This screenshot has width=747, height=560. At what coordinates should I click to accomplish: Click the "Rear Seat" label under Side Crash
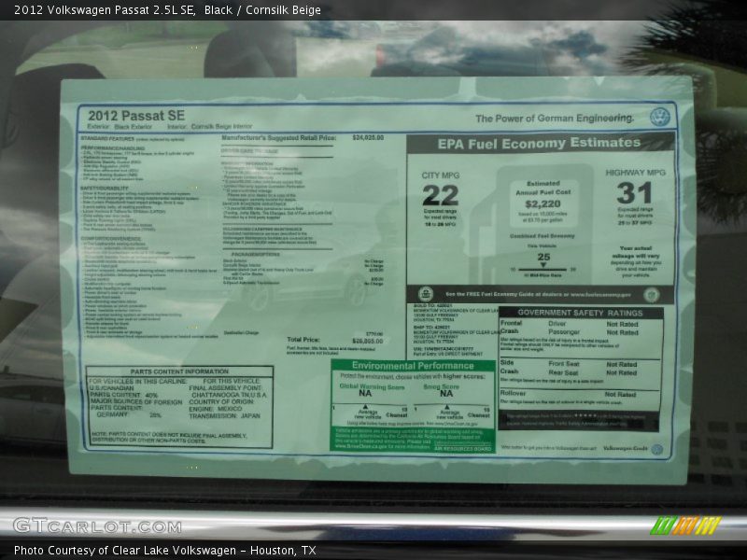pos(563,372)
